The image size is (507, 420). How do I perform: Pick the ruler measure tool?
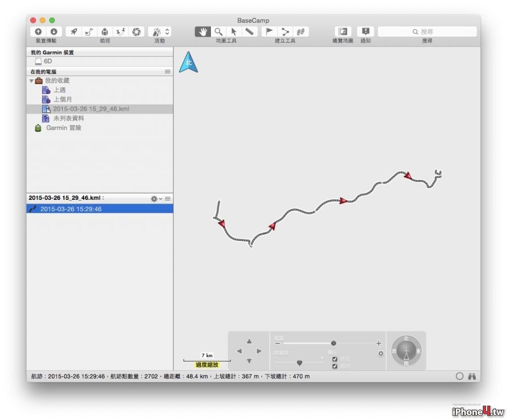250,32
